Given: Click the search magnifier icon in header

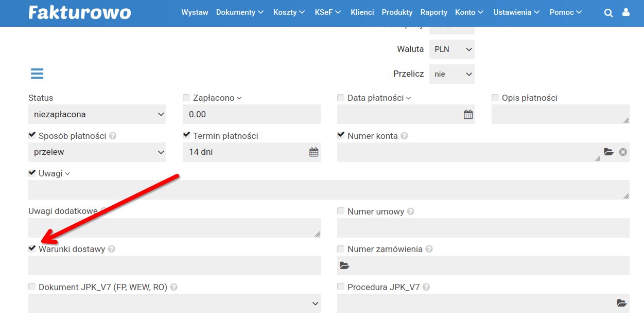Looking at the screenshot, I should pos(608,13).
